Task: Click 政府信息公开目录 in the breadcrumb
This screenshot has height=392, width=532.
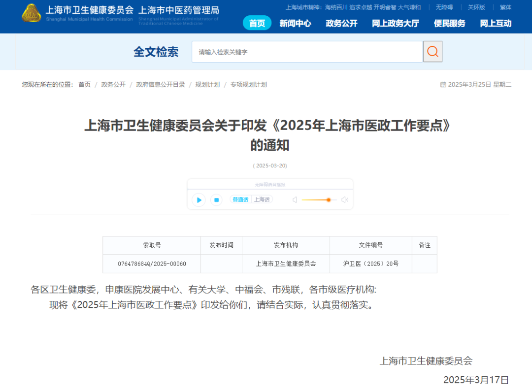Action: click(x=161, y=85)
